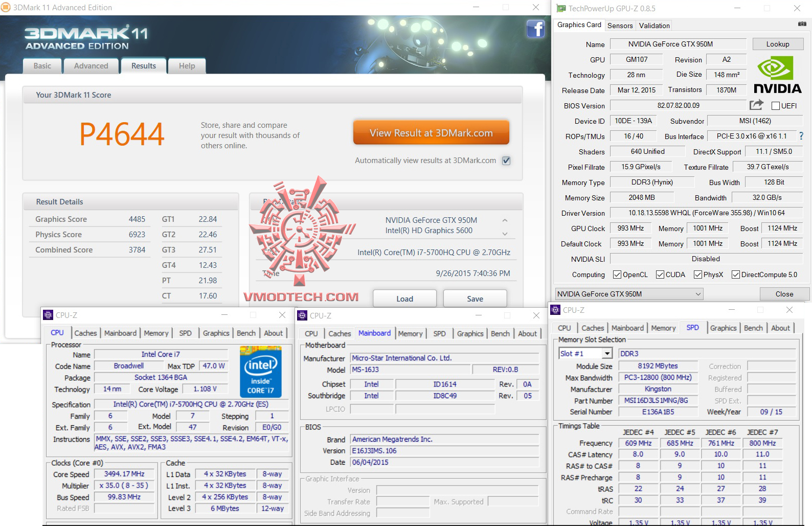Switch to the Basic tab in 3DMark
This screenshot has width=812, height=526.
coord(42,66)
